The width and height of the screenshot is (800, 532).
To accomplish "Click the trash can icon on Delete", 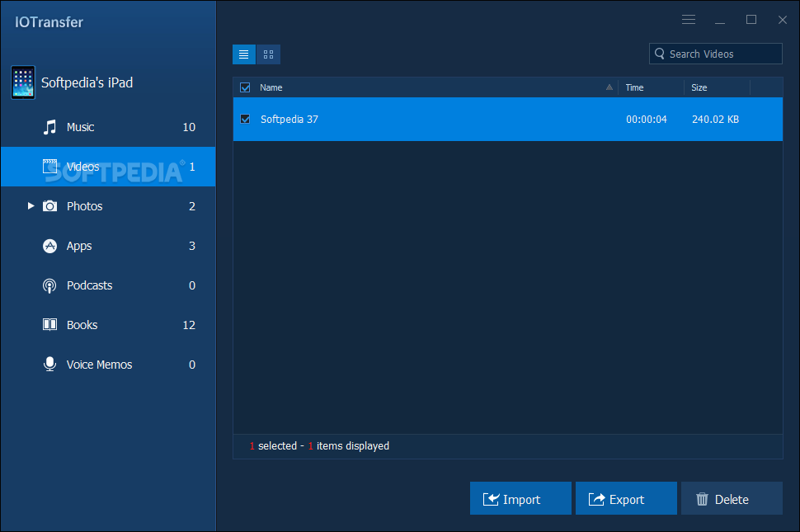I will [702, 499].
